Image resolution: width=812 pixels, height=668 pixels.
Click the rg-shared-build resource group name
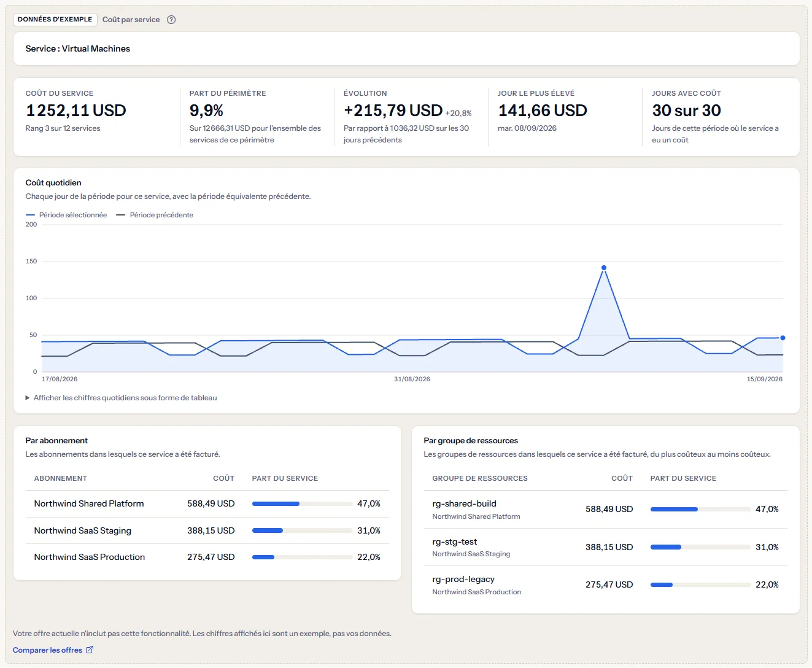point(465,503)
